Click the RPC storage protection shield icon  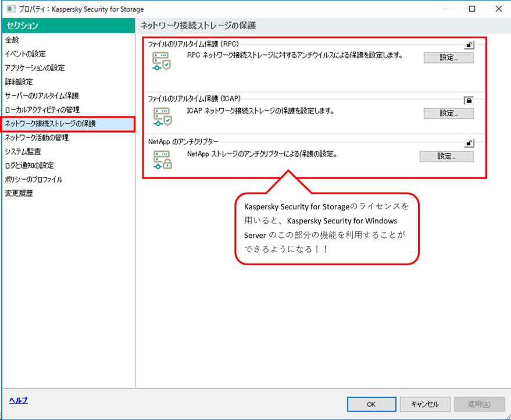tap(162, 61)
